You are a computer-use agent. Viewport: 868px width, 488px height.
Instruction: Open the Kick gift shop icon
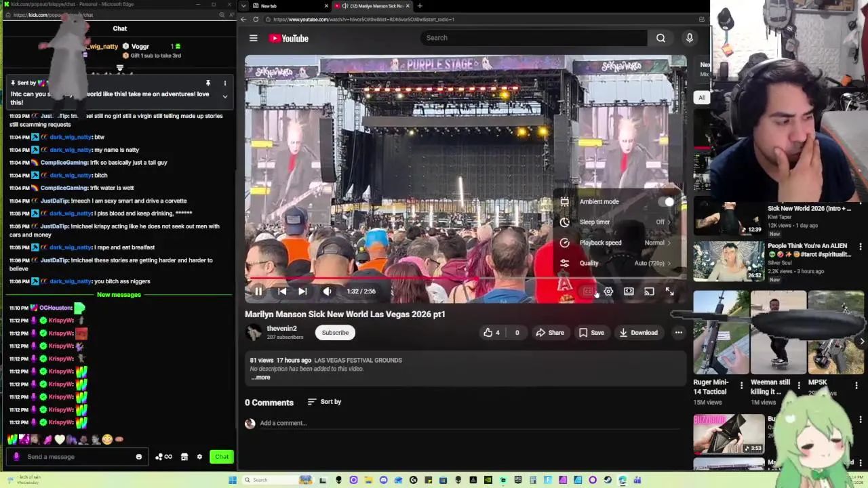click(184, 457)
